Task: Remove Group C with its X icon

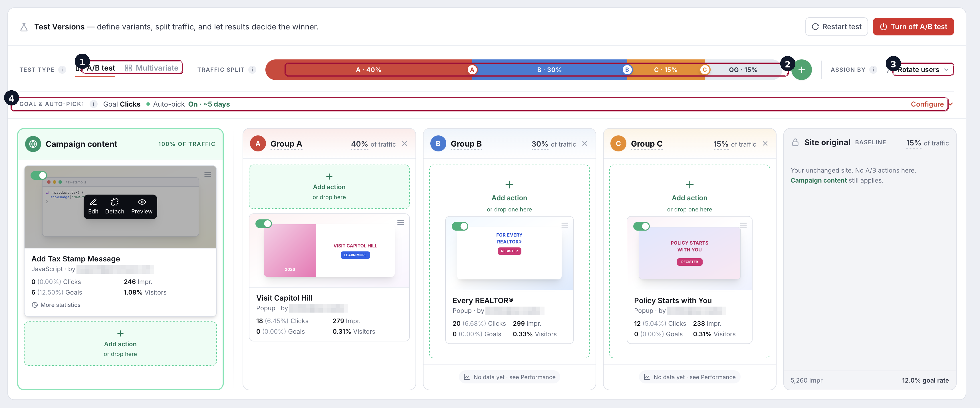Action: tap(765, 144)
